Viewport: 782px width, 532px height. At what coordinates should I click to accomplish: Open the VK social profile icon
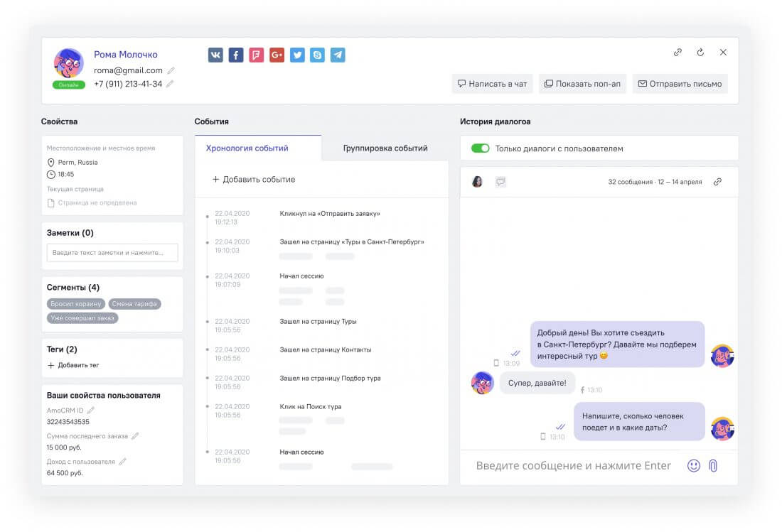click(215, 55)
